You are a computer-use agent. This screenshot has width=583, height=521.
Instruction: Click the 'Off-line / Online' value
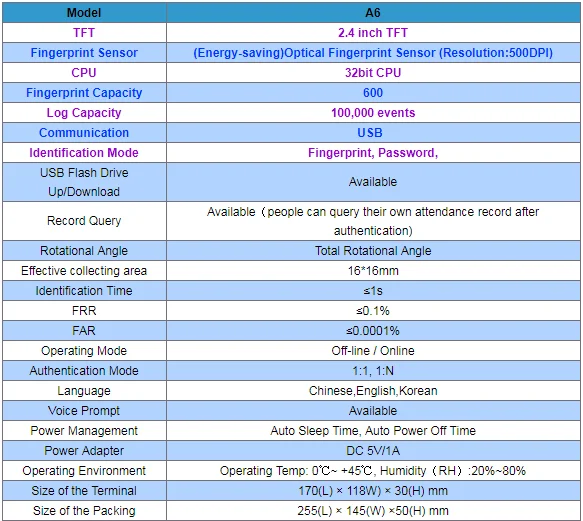pyautogui.click(x=373, y=351)
